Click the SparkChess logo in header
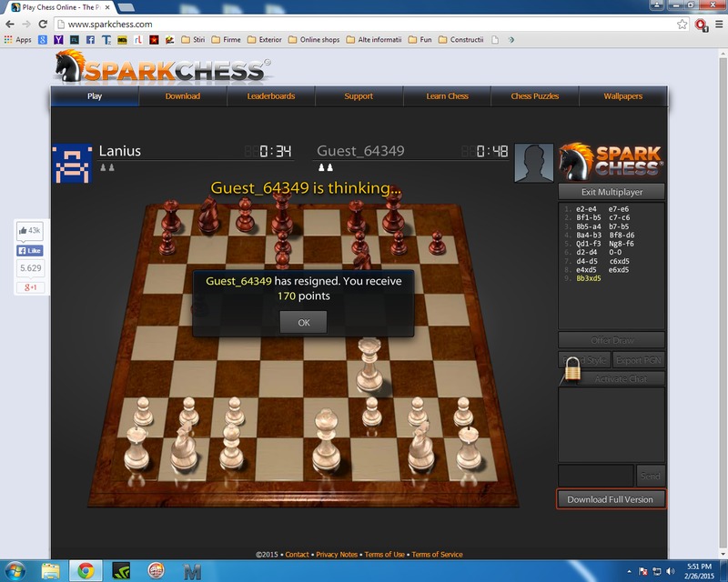Viewport: 728px width, 582px height. click(x=163, y=67)
